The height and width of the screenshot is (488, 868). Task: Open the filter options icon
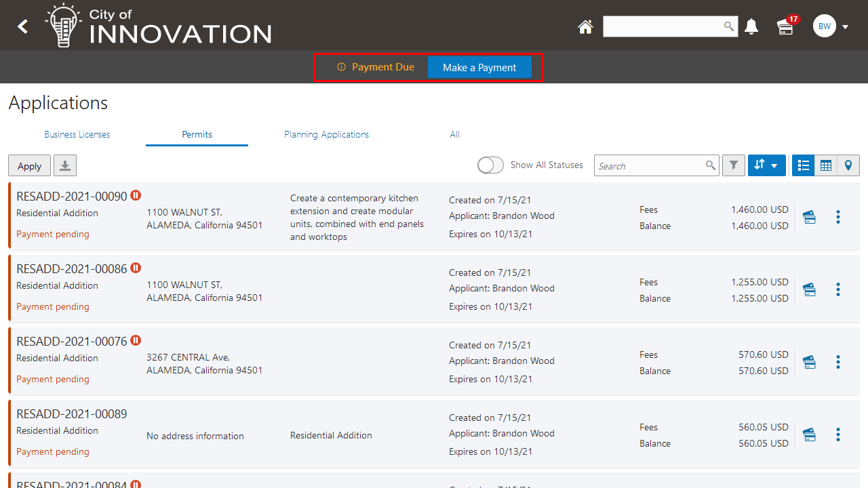(734, 165)
